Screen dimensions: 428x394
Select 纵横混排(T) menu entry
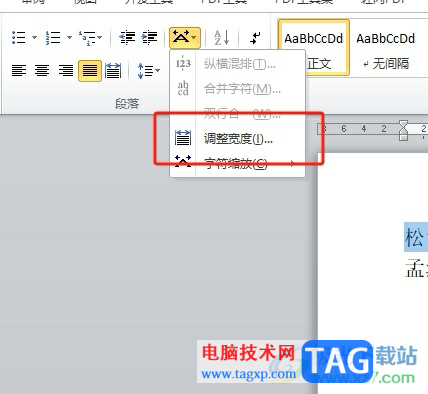click(x=237, y=63)
